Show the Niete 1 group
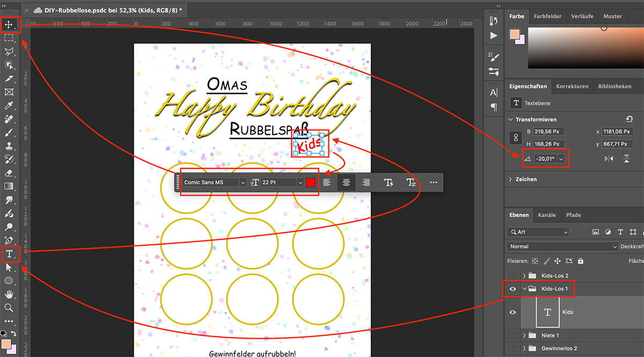644x357 pixels. click(513, 336)
